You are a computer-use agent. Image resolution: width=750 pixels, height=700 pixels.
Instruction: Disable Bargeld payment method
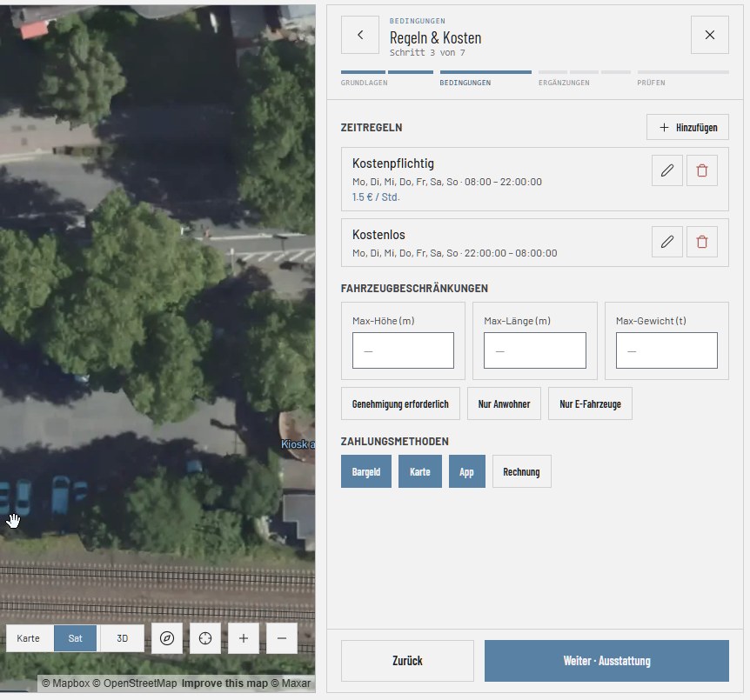point(366,471)
